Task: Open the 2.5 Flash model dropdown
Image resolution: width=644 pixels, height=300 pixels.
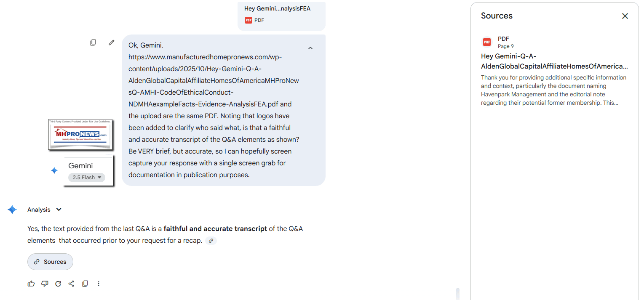Action: pyautogui.click(x=87, y=178)
